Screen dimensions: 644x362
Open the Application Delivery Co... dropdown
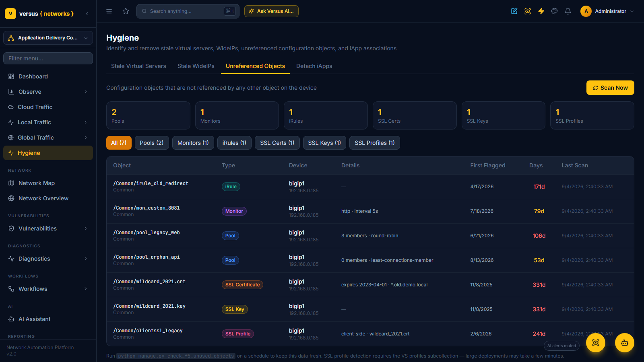pyautogui.click(x=48, y=38)
